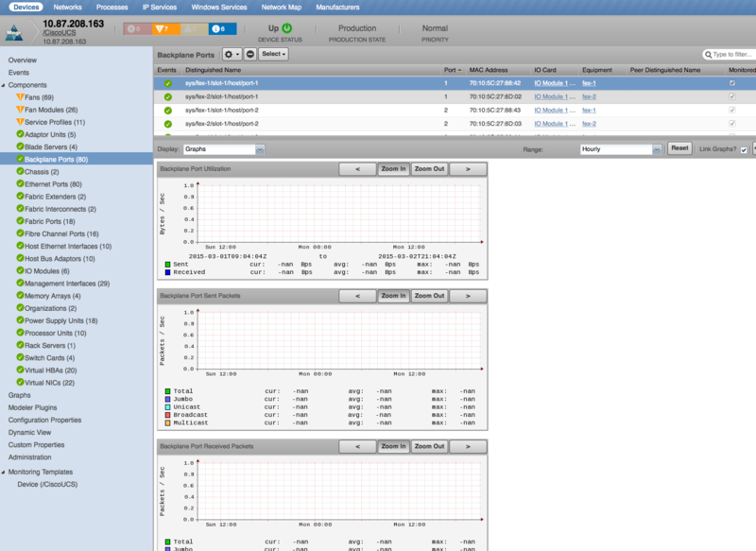Image resolution: width=756 pixels, height=551 pixels.
Task: Open the Display Graphs combo box
Action: [224, 149]
